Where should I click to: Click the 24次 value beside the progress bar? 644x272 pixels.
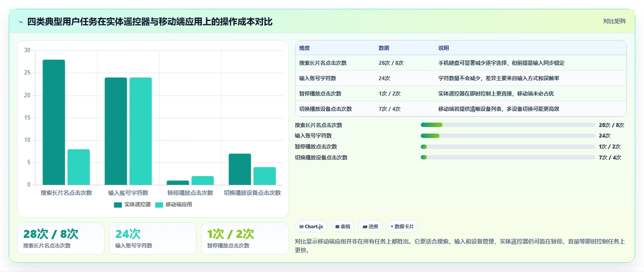(x=605, y=136)
